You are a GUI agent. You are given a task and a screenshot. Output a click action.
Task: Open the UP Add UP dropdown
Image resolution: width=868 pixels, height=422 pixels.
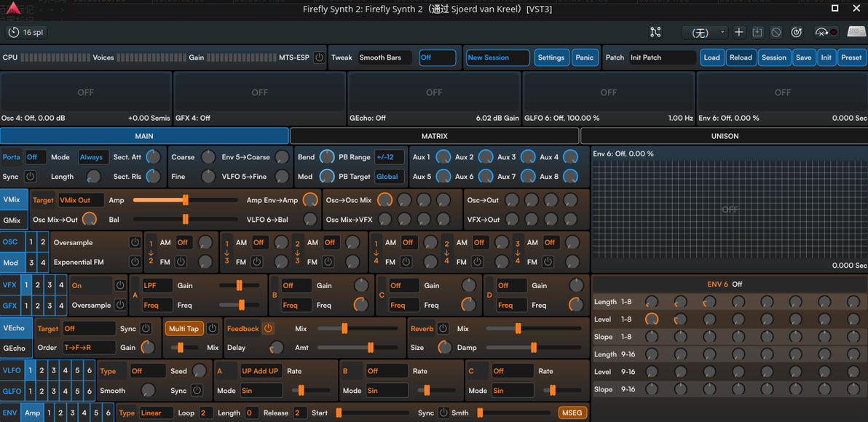tap(261, 371)
